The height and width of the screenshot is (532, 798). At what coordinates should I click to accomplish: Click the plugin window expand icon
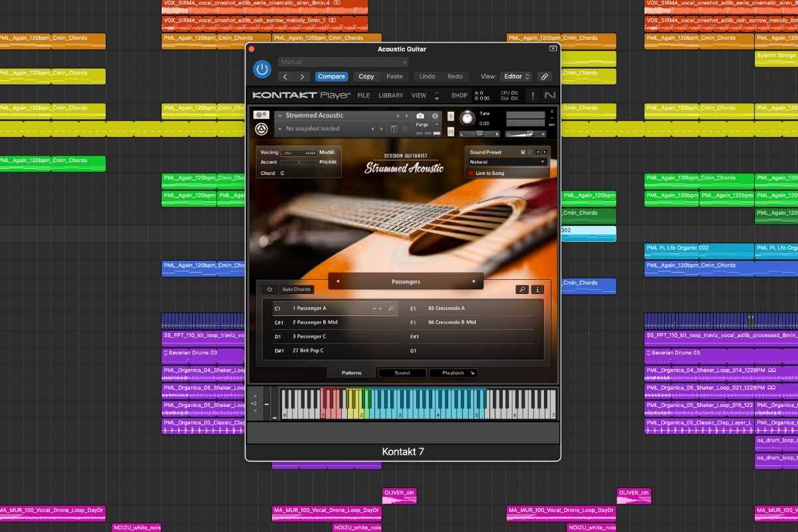553,49
